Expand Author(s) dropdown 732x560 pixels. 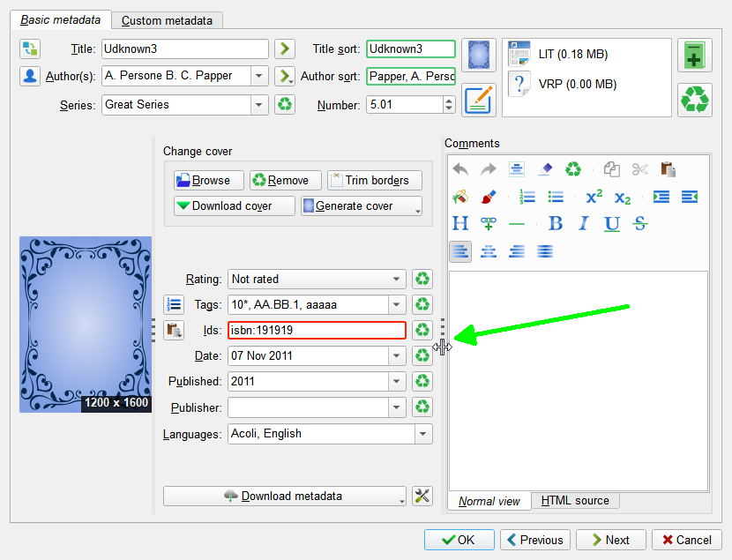click(259, 76)
